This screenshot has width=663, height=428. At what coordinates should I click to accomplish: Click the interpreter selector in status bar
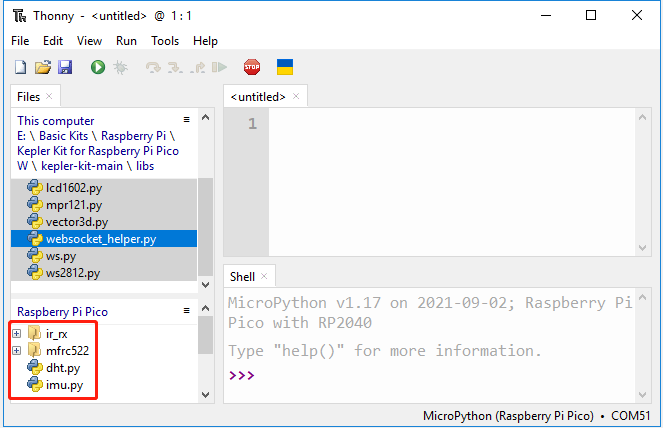[537, 416]
